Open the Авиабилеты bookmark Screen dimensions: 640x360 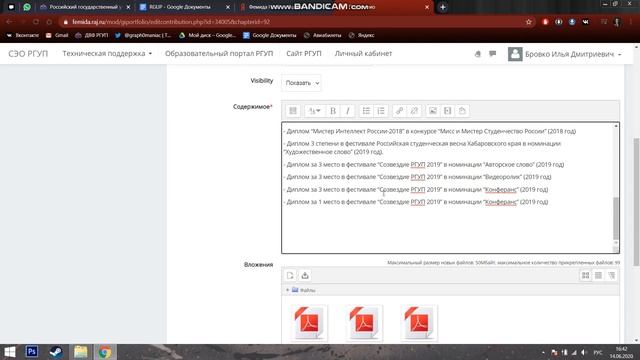(x=322, y=35)
